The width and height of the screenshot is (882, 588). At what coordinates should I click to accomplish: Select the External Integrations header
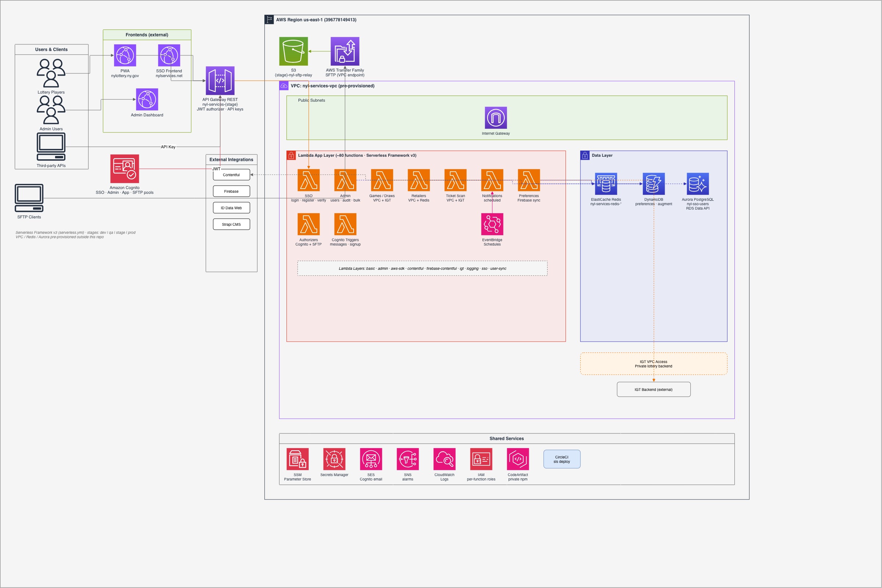coord(231,159)
